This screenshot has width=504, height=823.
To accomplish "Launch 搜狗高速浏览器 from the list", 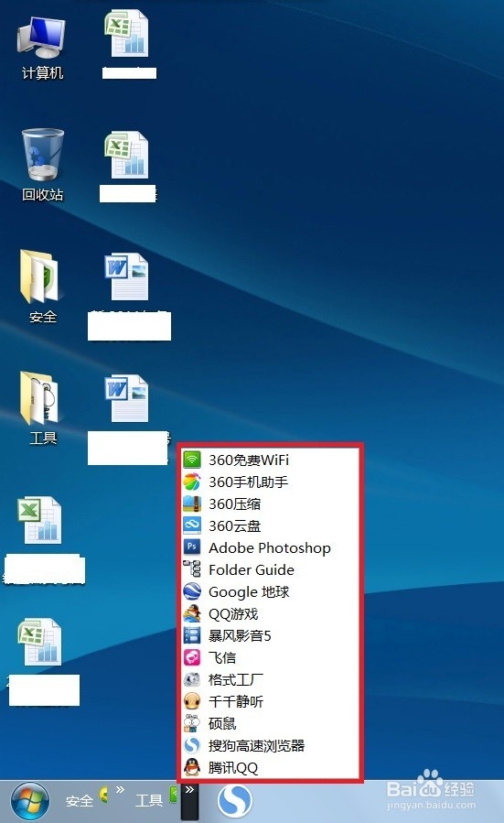I will pyautogui.click(x=270, y=746).
